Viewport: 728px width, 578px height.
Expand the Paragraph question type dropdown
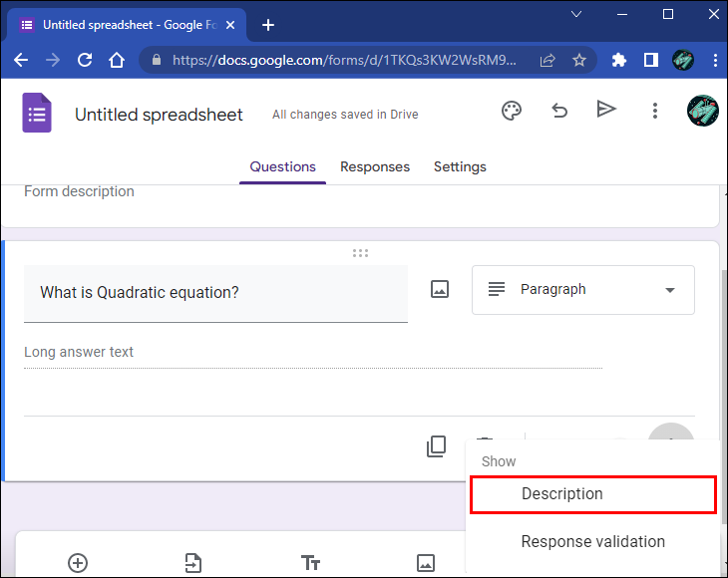pos(583,290)
